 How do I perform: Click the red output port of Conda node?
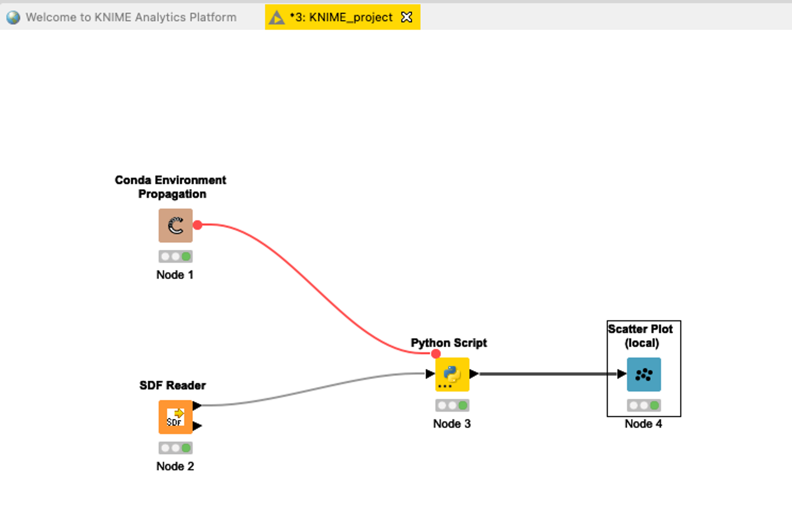pyautogui.click(x=198, y=225)
